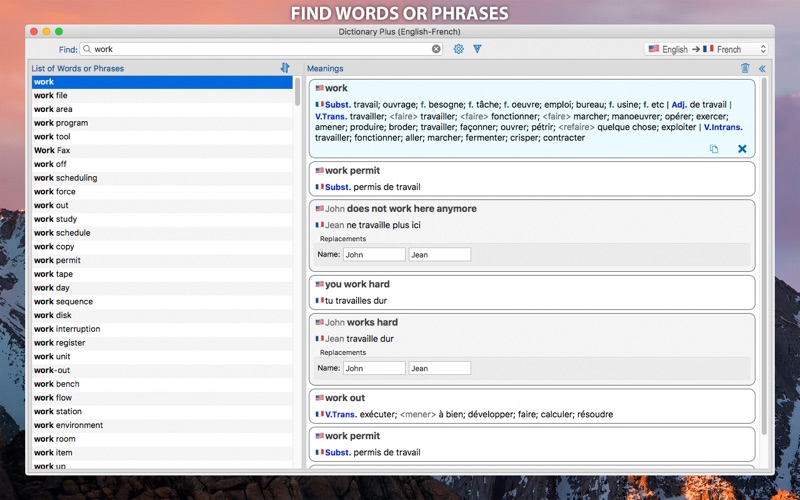This screenshot has width=800, height=500.
Task: Select 'work schedule' entry
Action: coord(162,233)
